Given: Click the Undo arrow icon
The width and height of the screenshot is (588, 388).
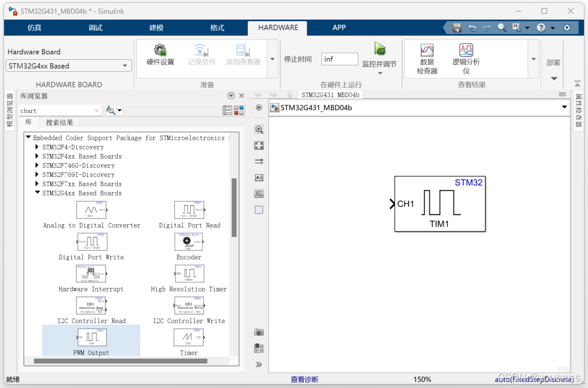Looking at the screenshot, I should tap(472, 28).
